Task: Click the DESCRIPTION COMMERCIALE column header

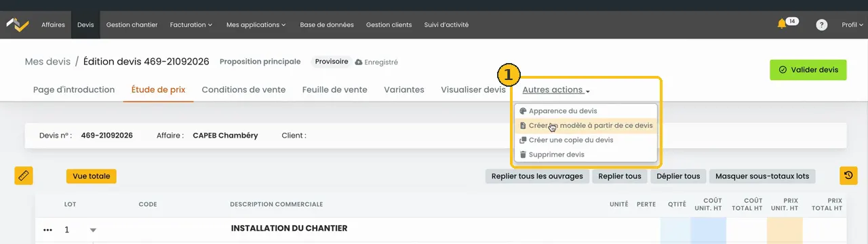Action: click(276, 204)
